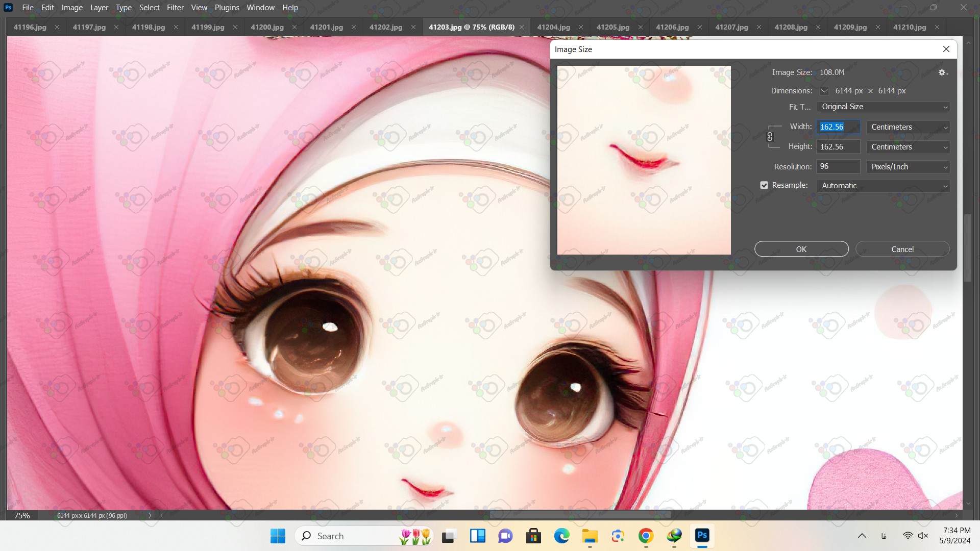Open the Image Size settings gear
Viewport: 980px width, 551px height.
(x=943, y=72)
